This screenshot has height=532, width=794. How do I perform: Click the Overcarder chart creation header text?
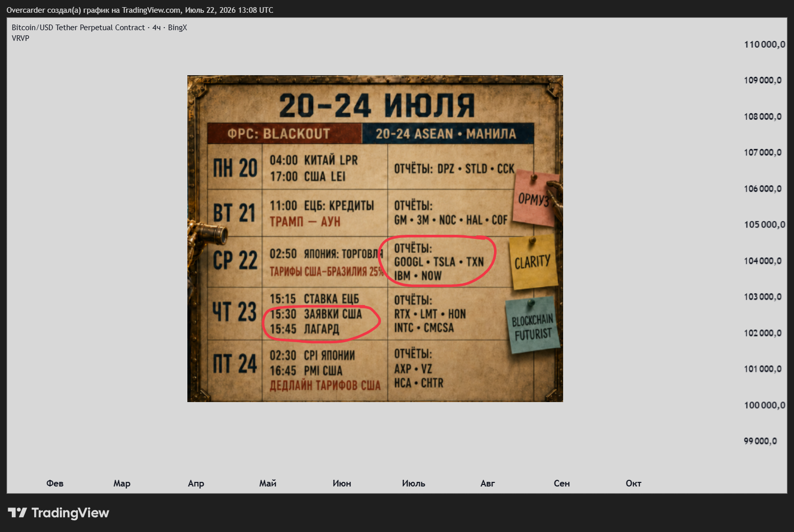140,10
